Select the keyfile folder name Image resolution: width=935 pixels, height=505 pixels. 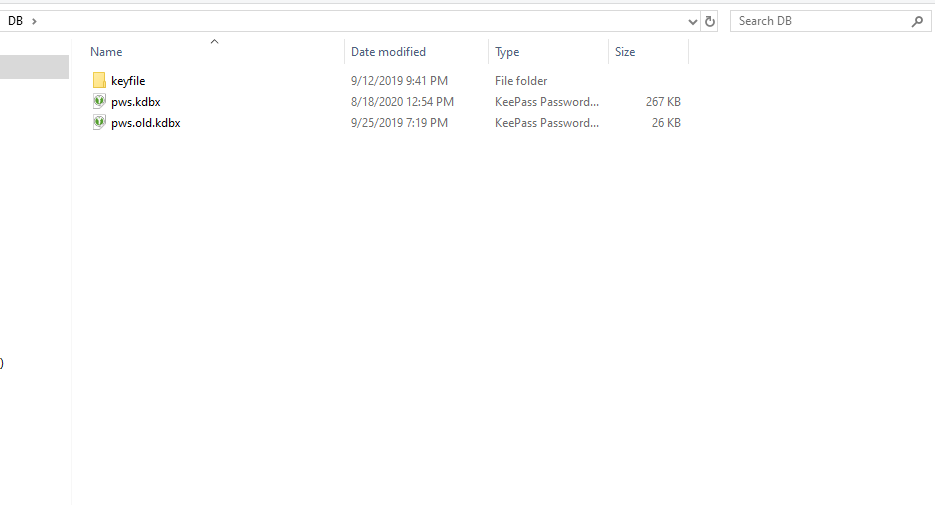128,80
